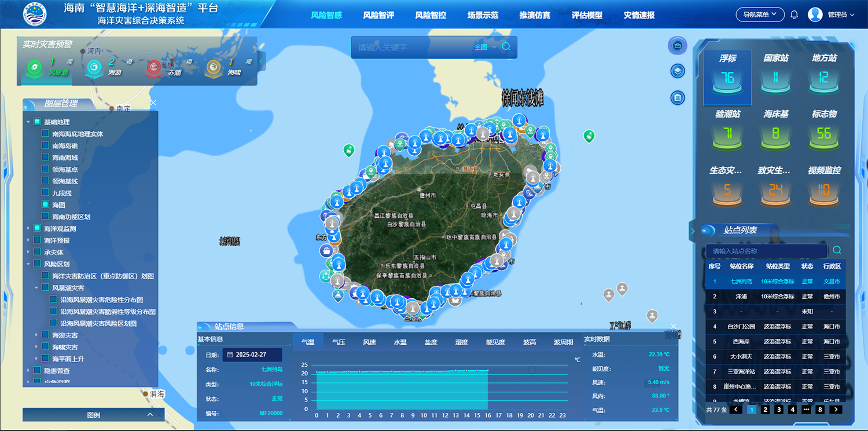Click the search magnifier in keyword bar
Screen dimensions: 868x431
[x=506, y=47]
